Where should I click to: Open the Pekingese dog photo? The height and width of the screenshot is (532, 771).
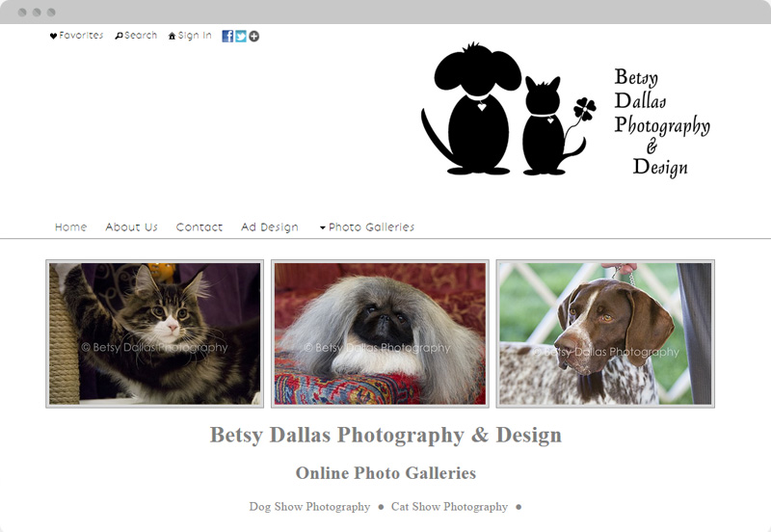pos(380,333)
